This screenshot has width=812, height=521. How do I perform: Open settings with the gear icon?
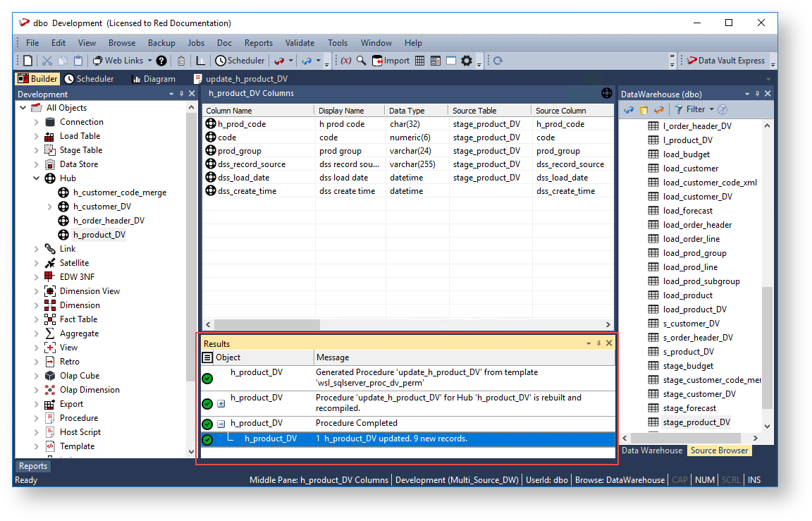467,61
